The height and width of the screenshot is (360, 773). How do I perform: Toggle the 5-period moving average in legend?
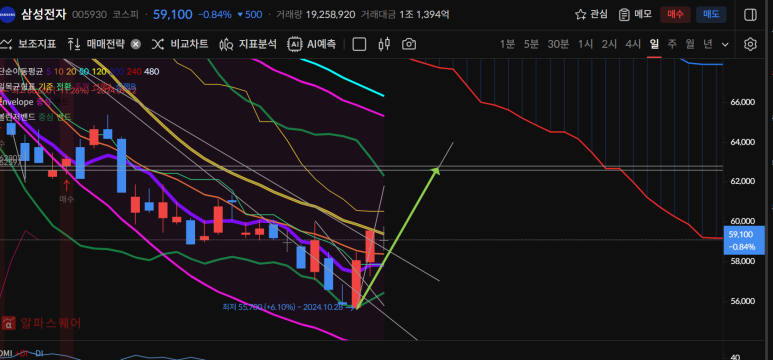tap(48, 72)
